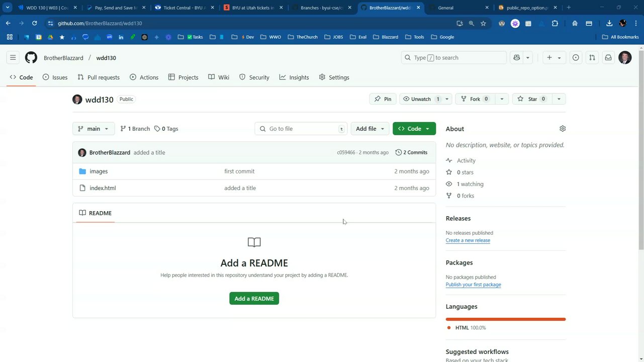Image resolution: width=644 pixels, height=362 pixels.
Task: Open the create new plus dropdown
Action: [554, 58]
